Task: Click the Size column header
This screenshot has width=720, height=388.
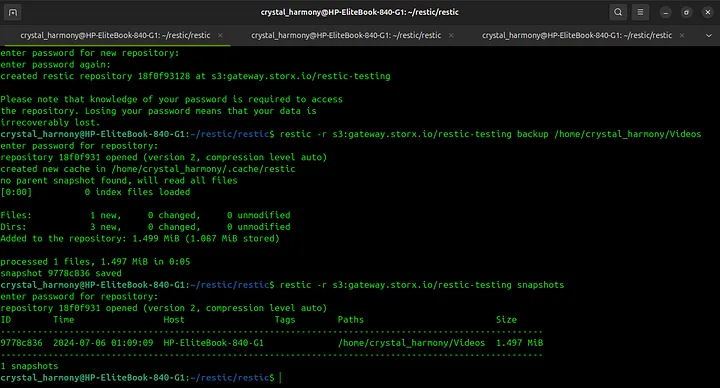Action: (506, 320)
